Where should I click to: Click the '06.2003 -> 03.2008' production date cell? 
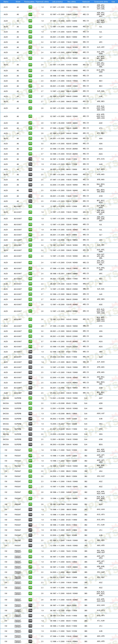(57, 444)
